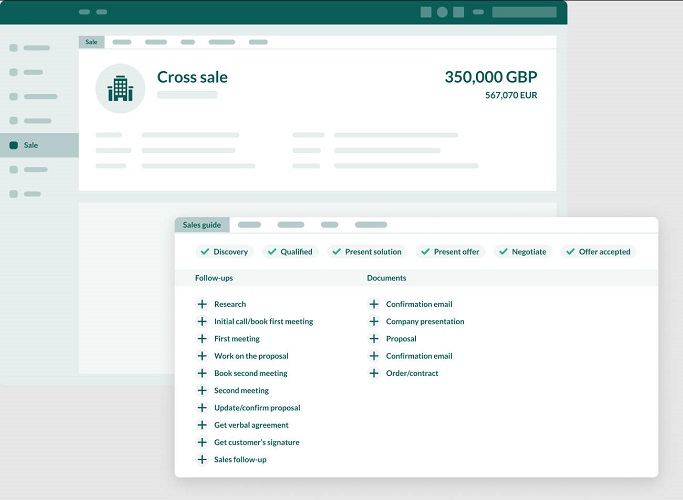This screenshot has height=500, width=683.
Task: Select Sale in the left sidebar
Action: [x=39, y=145]
